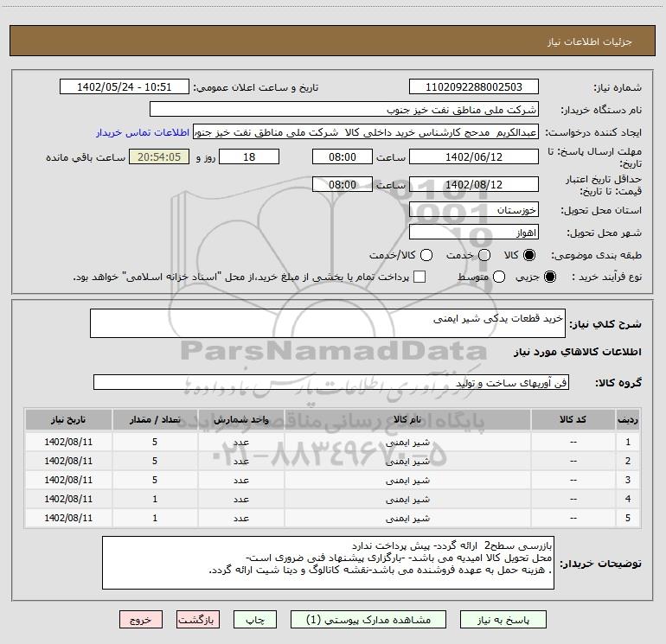Click the نام کالا column header
The height and width of the screenshot is (644, 666).
pos(407,420)
